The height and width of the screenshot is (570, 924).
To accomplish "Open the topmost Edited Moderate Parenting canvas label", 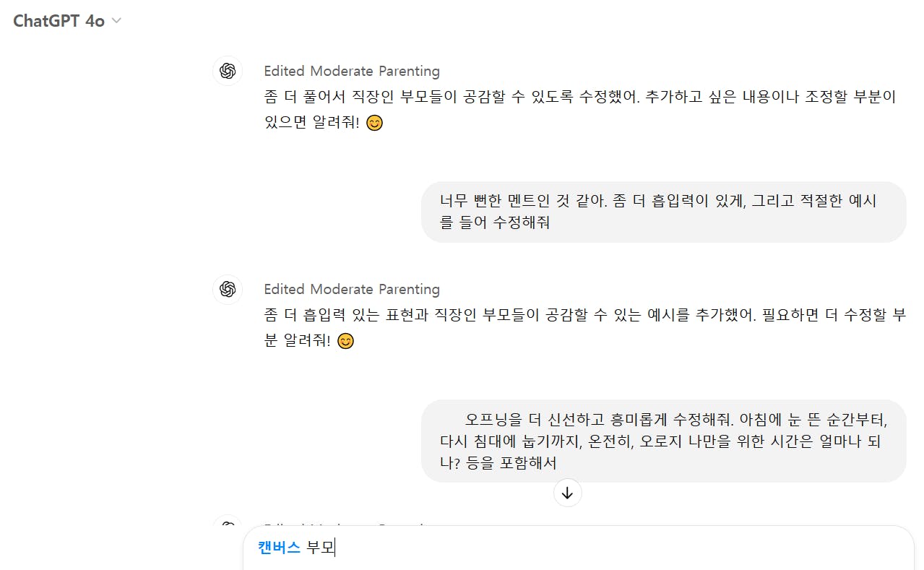I will 351,71.
